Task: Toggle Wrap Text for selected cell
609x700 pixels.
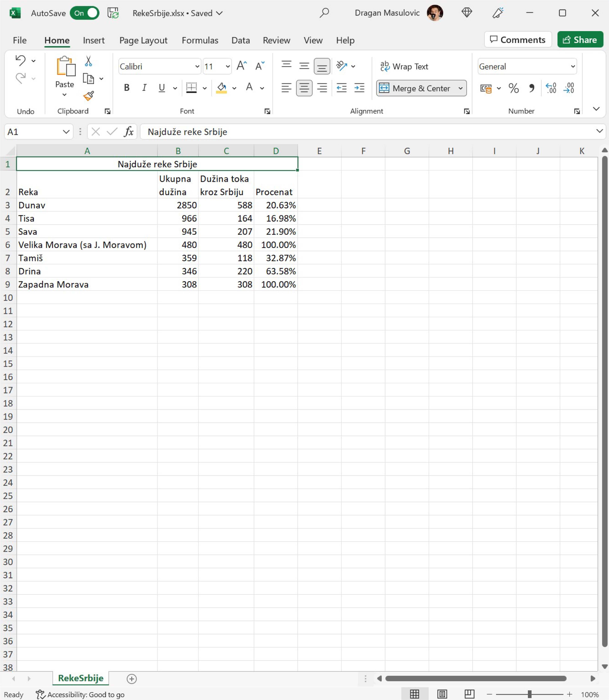Action: click(x=404, y=67)
